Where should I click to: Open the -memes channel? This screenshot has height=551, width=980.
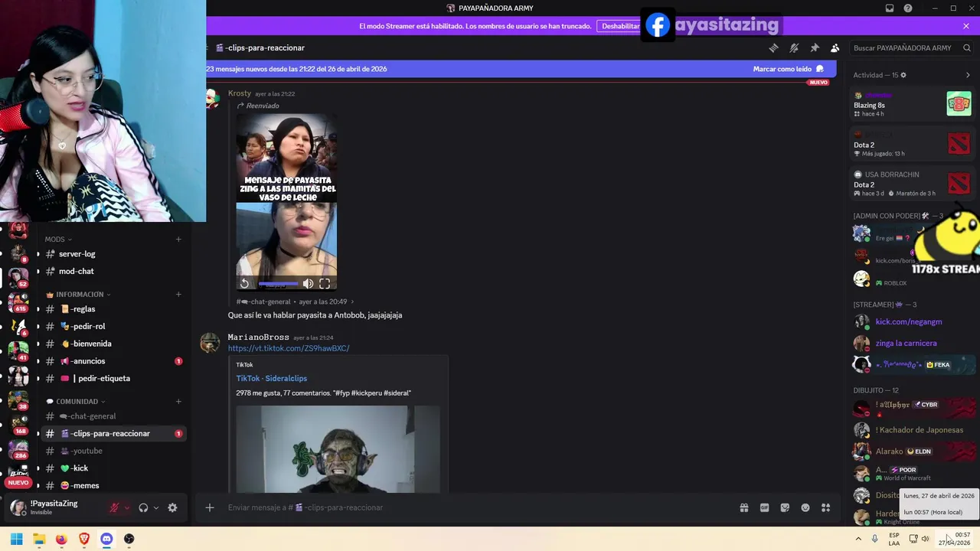coord(113,486)
